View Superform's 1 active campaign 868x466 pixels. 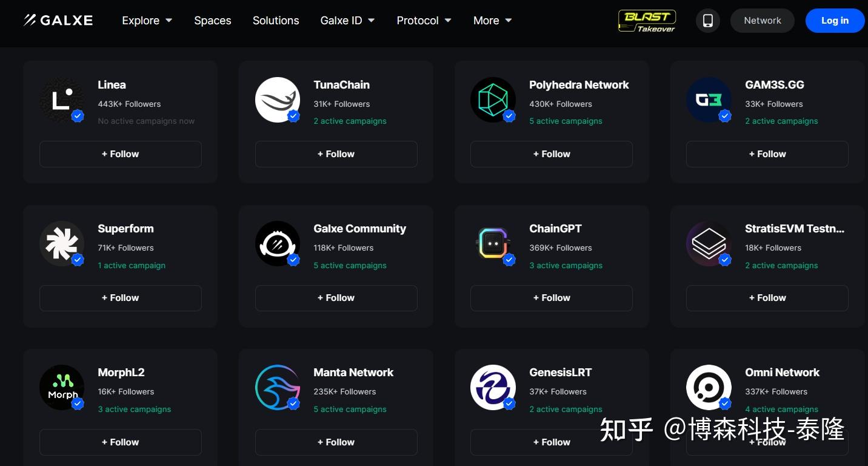[132, 265]
